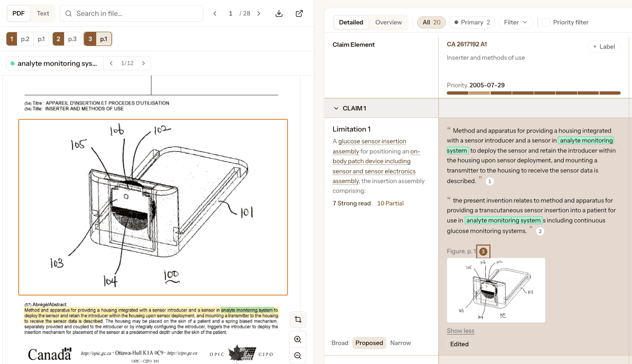Activate the crop snippet tool
The width and height of the screenshot is (632, 364).
298,319
